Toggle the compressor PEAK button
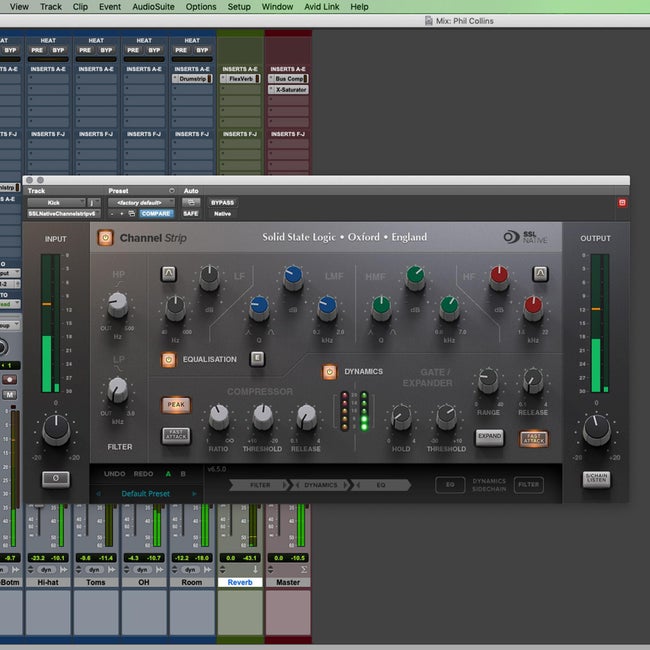This screenshot has width=650, height=650. tap(176, 405)
